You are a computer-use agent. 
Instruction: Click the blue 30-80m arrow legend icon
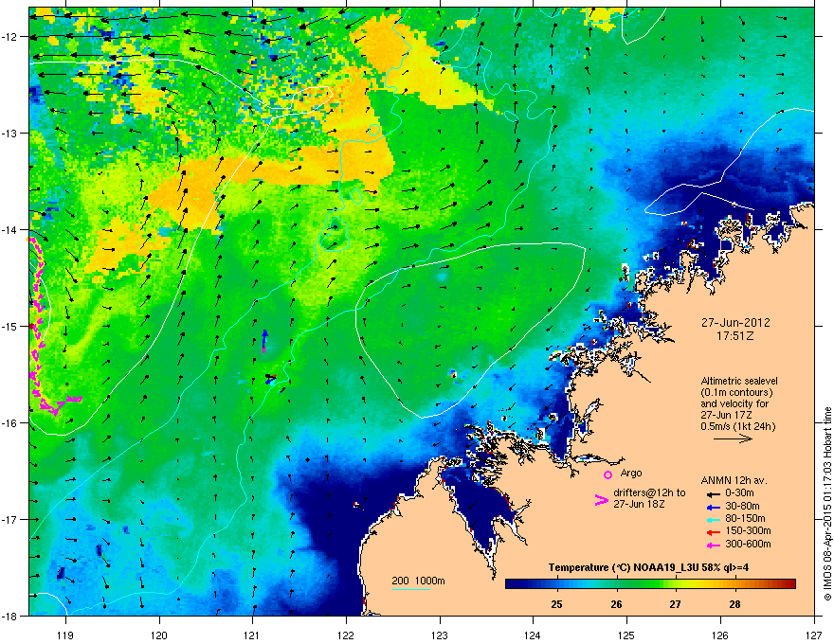(x=713, y=507)
